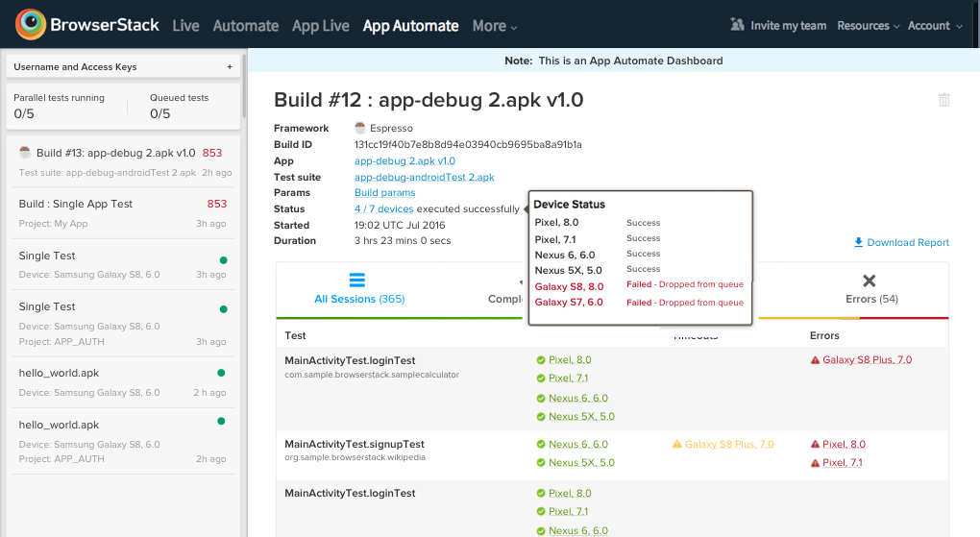Open the Resources dropdown

[x=869, y=26]
